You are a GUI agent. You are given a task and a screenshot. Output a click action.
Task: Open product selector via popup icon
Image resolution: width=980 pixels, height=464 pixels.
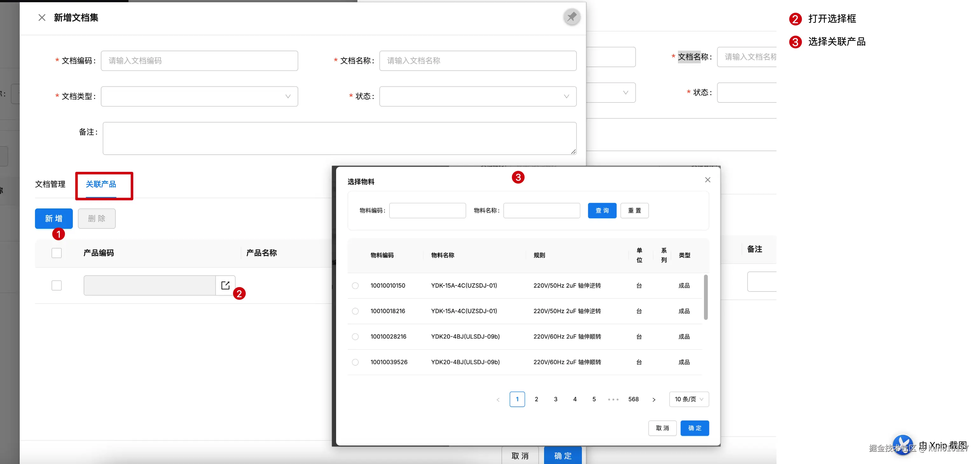[x=225, y=285]
